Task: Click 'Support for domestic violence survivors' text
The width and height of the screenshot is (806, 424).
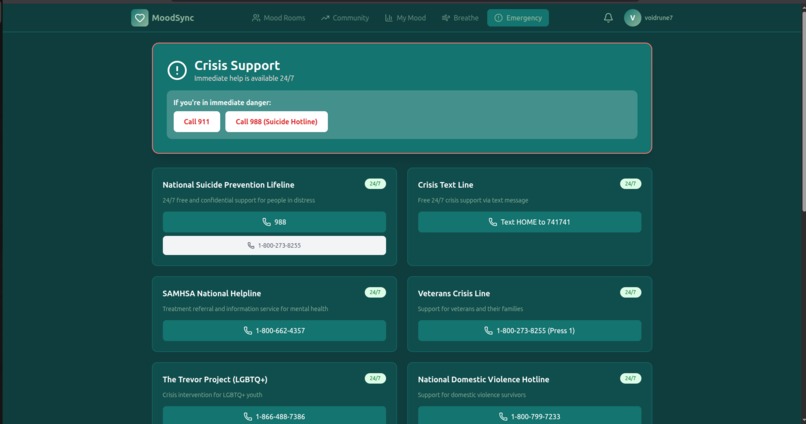Action: 472,395
